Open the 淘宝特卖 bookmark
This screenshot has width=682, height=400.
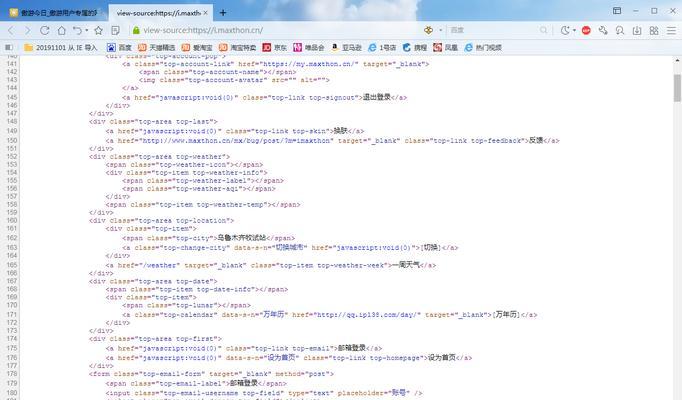(x=237, y=47)
